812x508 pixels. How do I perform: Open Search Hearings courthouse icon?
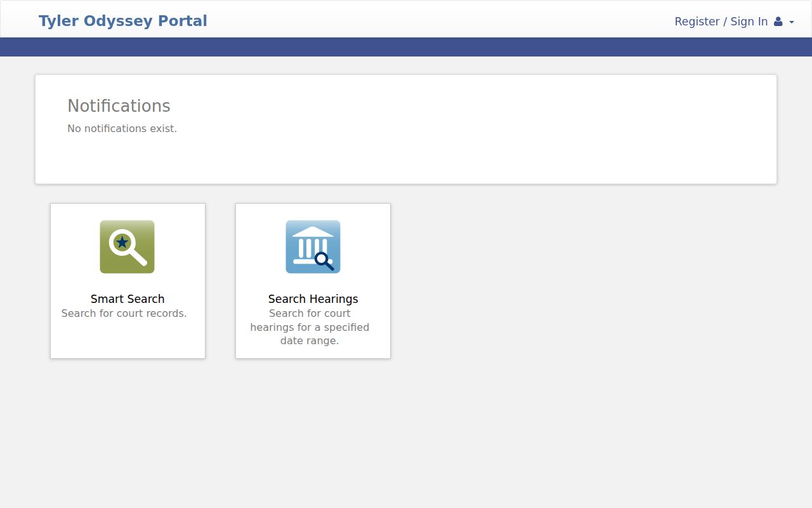pyautogui.click(x=313, y=247)
